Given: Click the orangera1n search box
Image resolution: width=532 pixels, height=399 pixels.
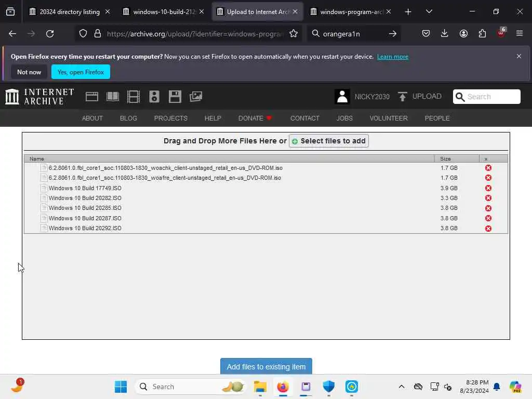Looking at the screenshot, I should (x=353, y=34).
